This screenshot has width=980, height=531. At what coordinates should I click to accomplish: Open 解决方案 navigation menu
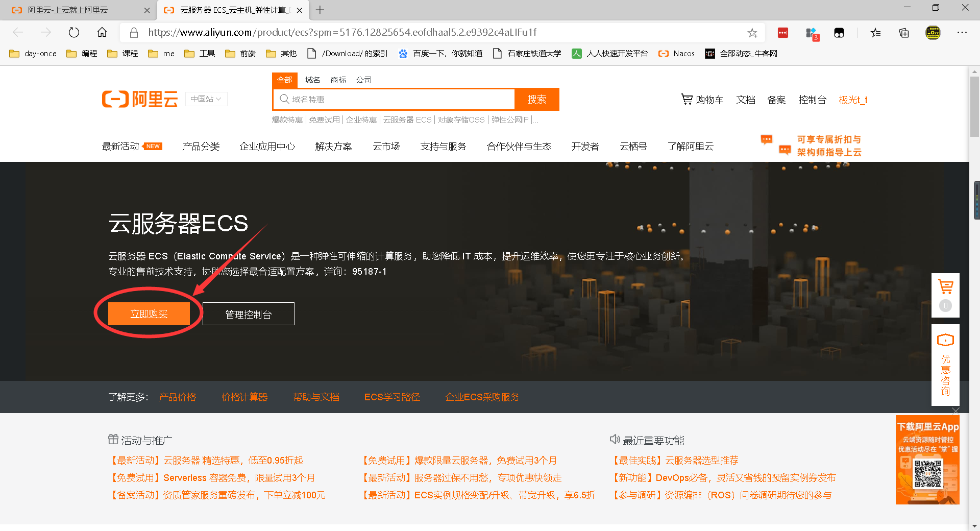333,147
